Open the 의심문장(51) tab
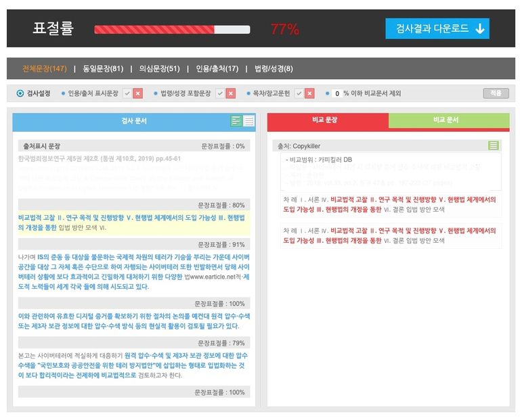 pos(159,68)
